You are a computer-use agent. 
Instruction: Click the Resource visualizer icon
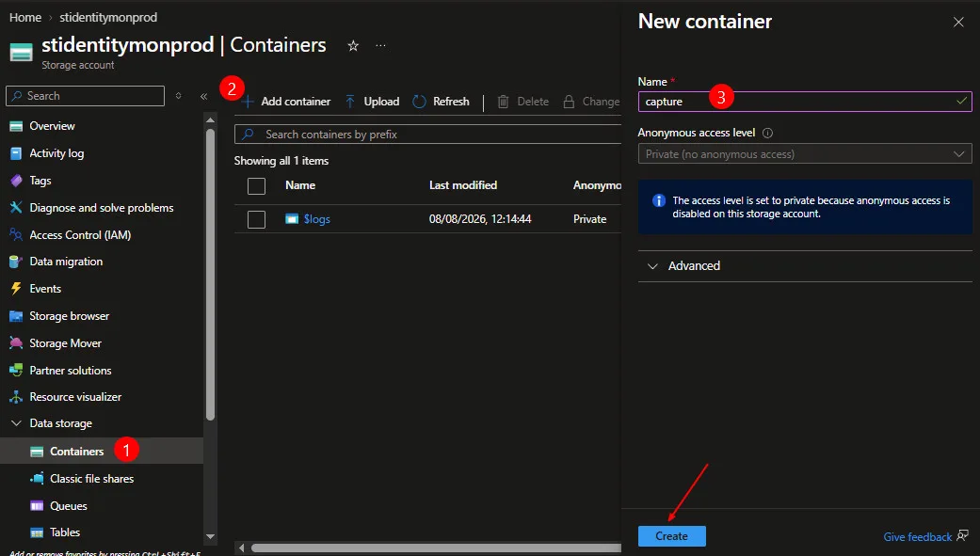click(16, 397)
